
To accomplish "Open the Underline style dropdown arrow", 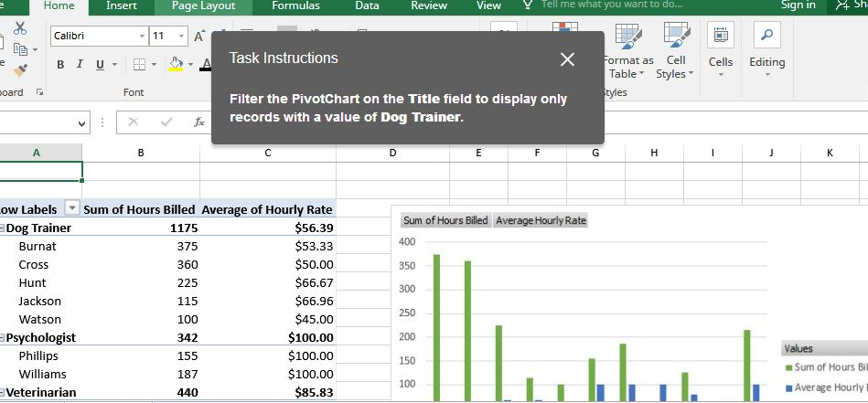I will pos(114,65).
